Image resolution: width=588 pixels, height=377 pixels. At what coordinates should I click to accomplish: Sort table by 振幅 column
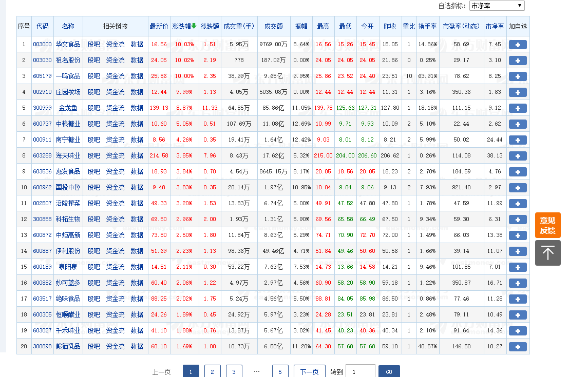click(301, 26)
